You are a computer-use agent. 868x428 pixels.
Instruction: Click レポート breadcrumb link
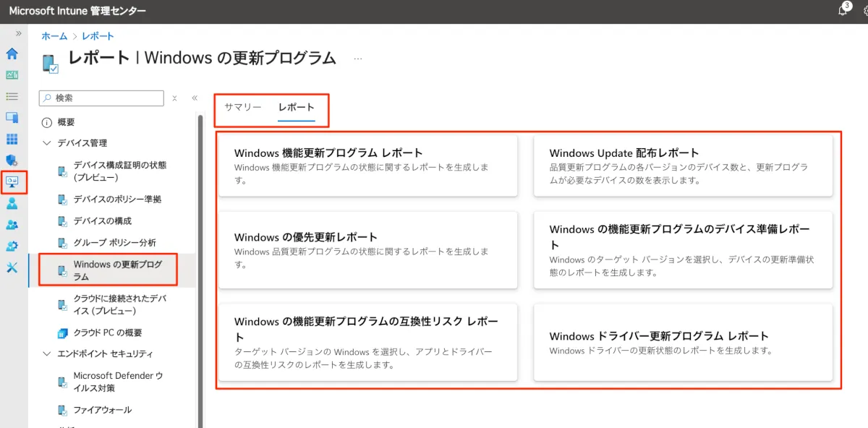[x=98, y=36]
